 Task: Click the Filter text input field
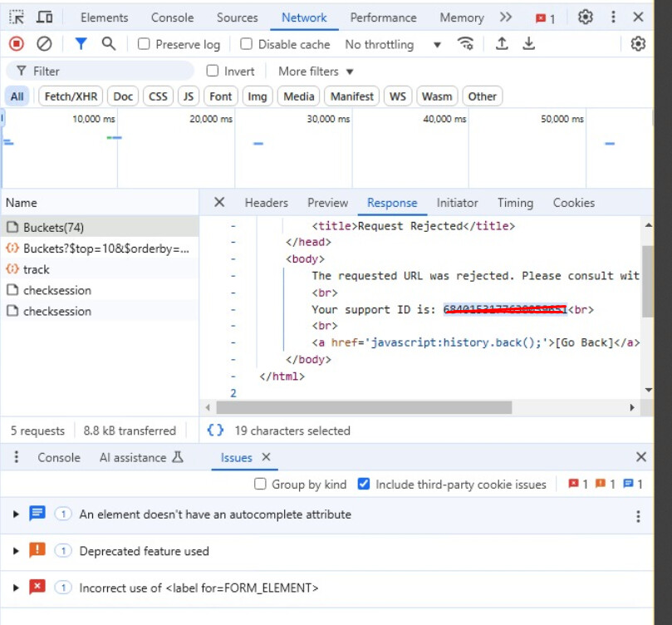pyautogui.click(x=100, y=71)
